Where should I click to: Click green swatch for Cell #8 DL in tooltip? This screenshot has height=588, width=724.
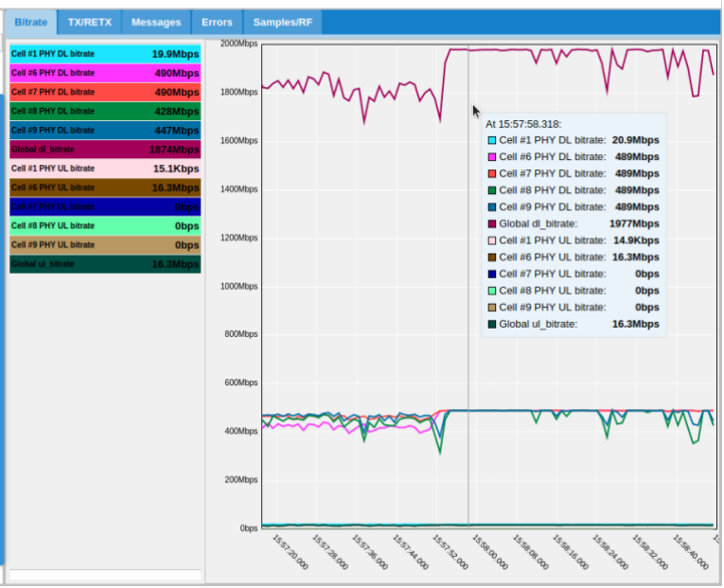click(492, 190)
